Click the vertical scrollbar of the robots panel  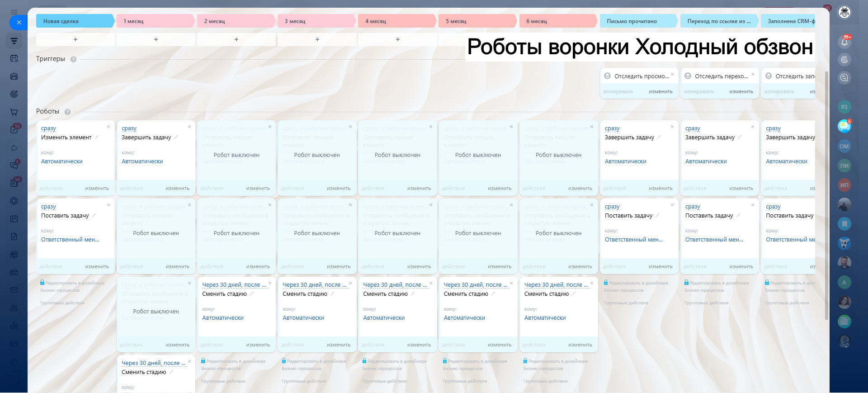point(826,194)
